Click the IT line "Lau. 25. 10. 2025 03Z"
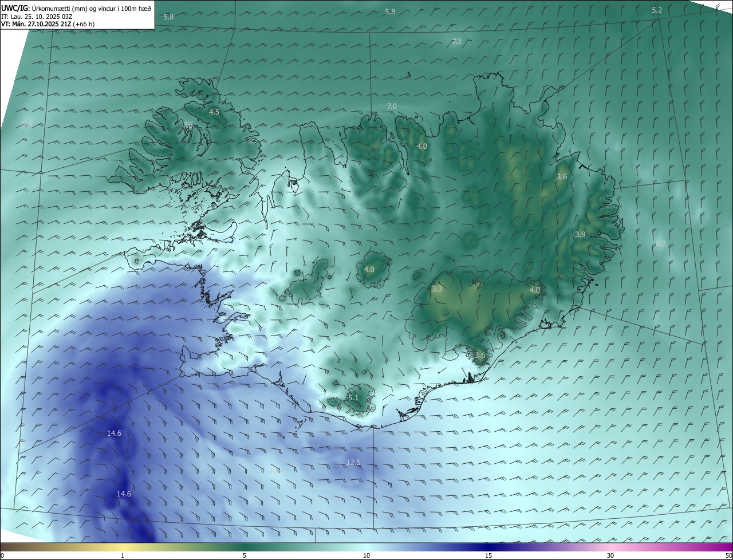 [37, 16]
